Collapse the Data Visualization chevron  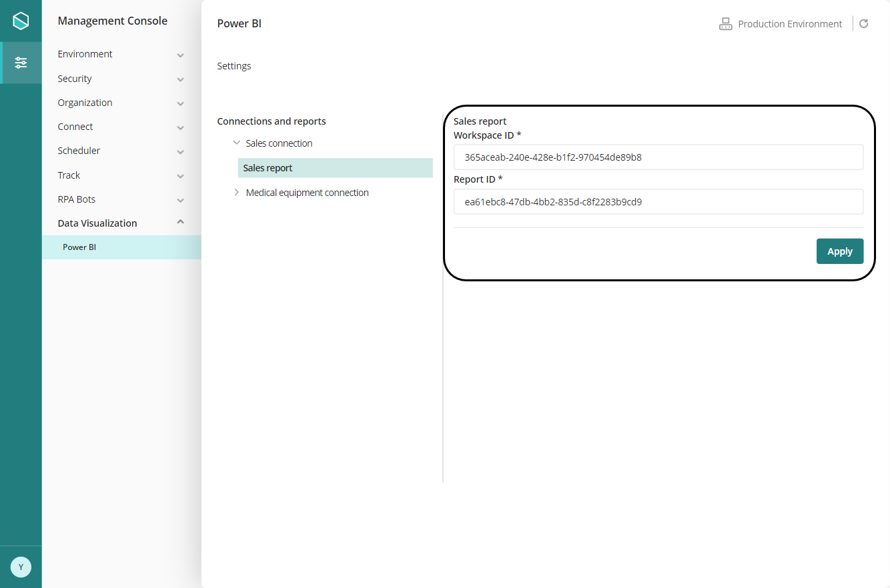(180, 223)
